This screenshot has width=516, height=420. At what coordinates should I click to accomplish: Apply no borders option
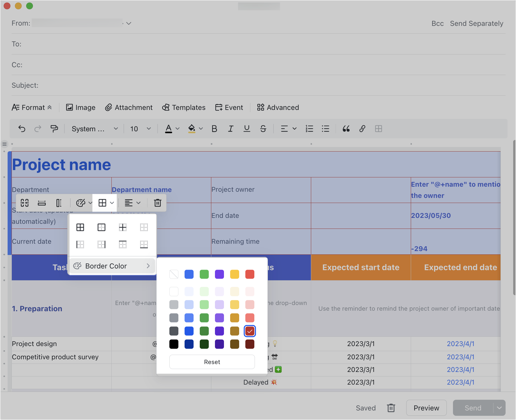click(144, 227)
